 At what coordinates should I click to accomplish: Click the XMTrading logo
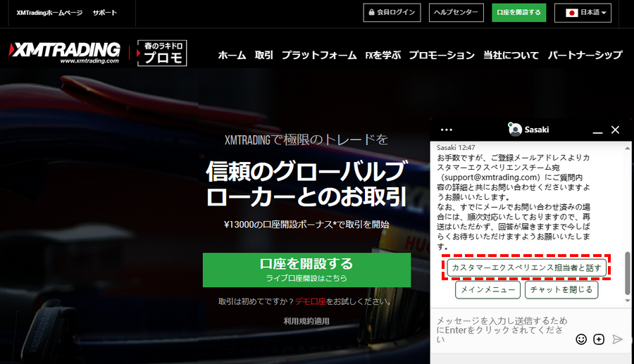(x=65, y=53)
